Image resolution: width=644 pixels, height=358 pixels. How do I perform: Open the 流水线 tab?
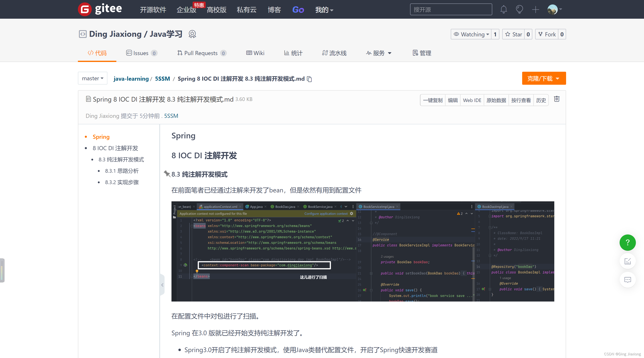click(334, 53)
